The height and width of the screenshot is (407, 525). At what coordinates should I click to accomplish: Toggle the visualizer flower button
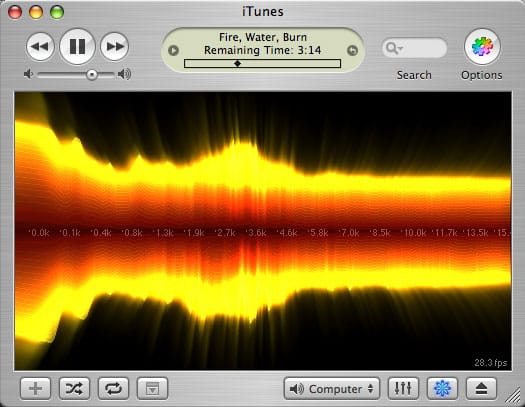pos(442,389)
